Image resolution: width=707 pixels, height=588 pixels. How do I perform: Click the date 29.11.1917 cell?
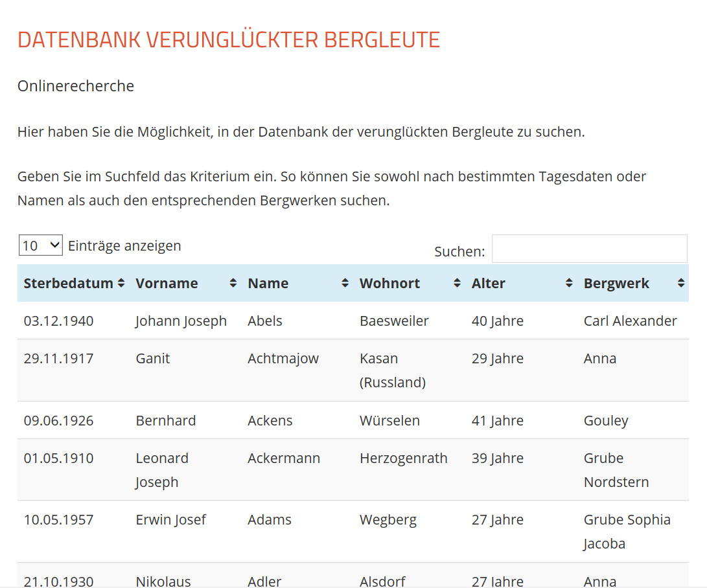[x=58, y=358]
